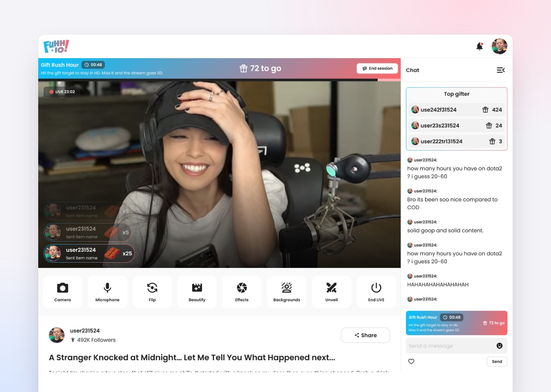
Task: Select top gifter user222tr131524
Action: (456, 141)
